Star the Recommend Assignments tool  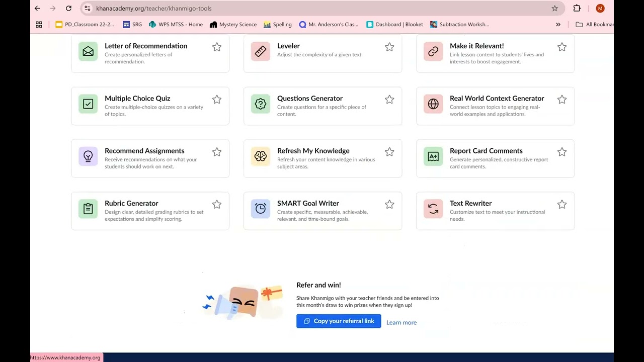217,152
